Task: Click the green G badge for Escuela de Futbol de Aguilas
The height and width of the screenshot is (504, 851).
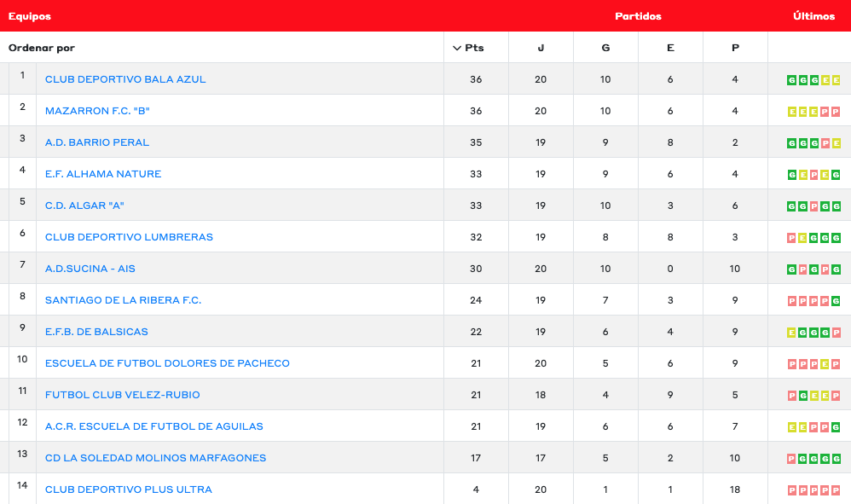Action: [837, 427]
